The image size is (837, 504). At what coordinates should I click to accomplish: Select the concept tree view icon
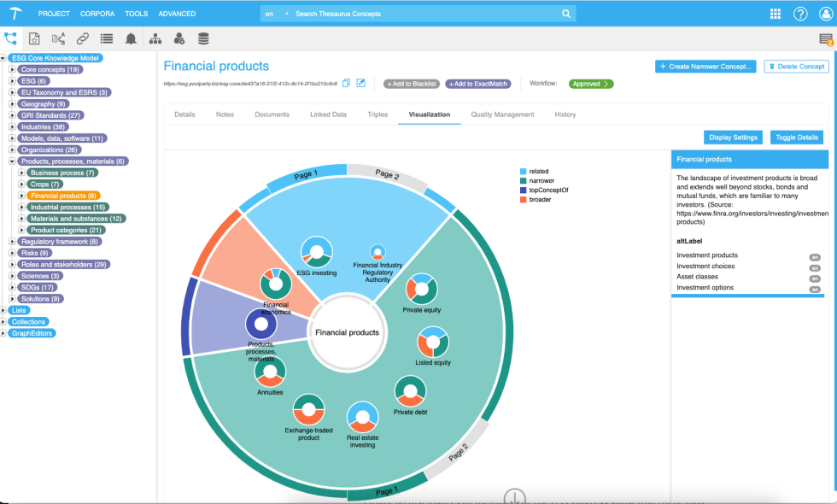point(12,38)
